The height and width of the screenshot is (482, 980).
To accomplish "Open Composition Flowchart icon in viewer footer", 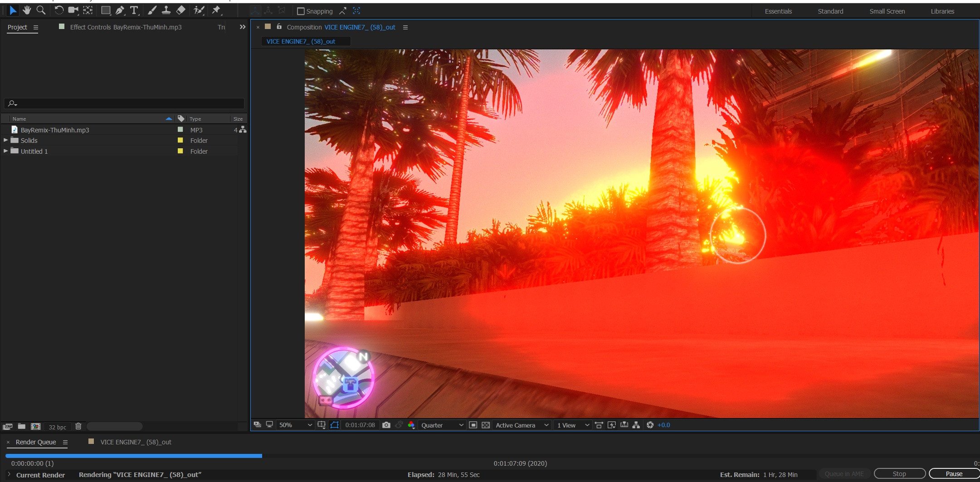I will (x=636, y=425).
